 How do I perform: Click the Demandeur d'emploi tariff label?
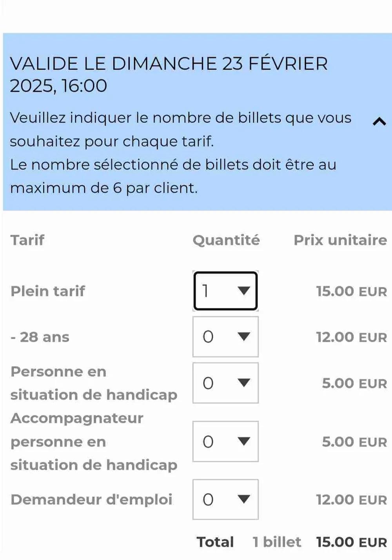tap(91, 500)
